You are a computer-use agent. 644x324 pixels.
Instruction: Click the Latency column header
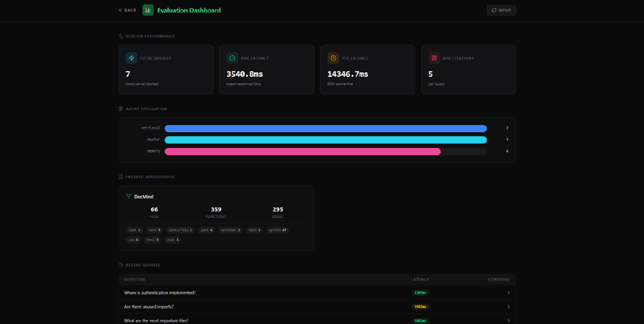tap(420, 280)
